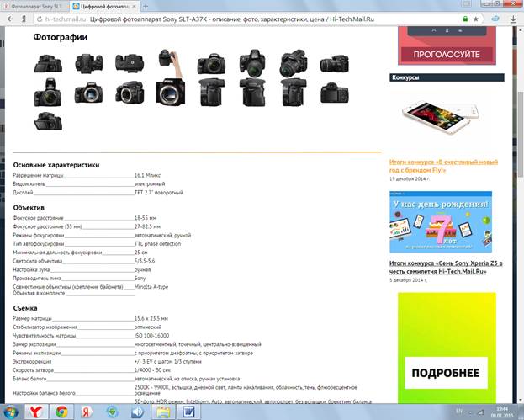Click the 'F/3.5-5.6' aperture value
This screenshot has width=524, height=420.
[x=145, y=261]
